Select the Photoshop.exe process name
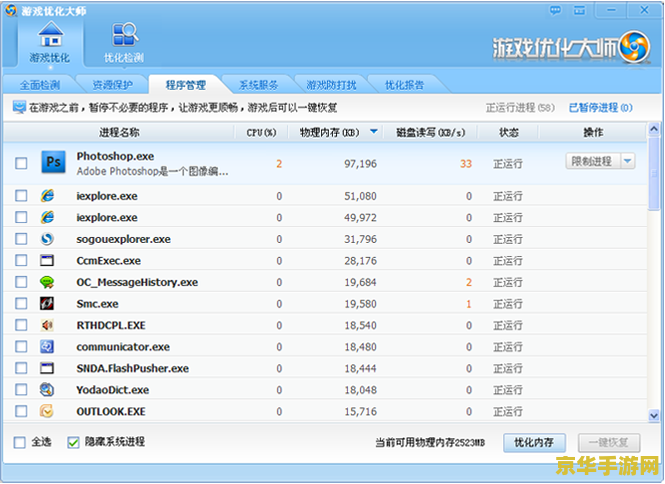The image size is (665, 484). (x=115, y=156)
